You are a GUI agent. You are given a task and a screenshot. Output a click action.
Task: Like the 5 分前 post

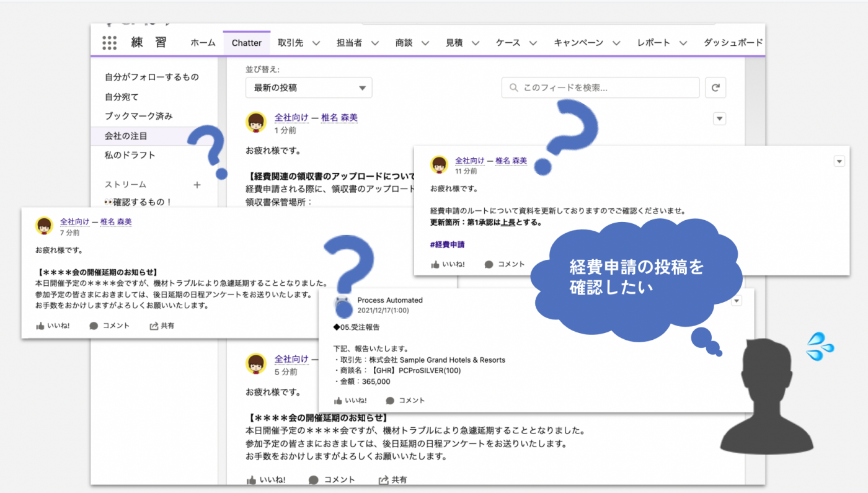(x=266, y=479)
